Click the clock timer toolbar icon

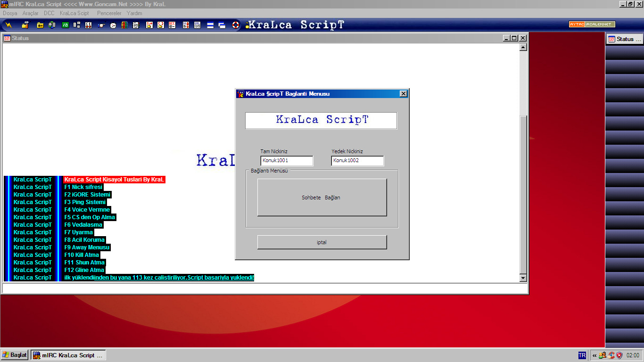point(113,25)
